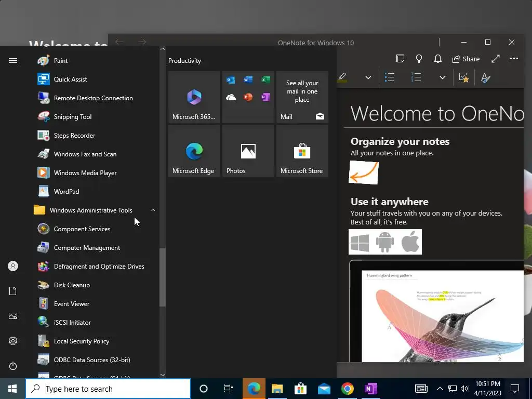Click the taskbar search box
Screen dimensions: 532x399
pyautogui.click(x=108, y=389)
